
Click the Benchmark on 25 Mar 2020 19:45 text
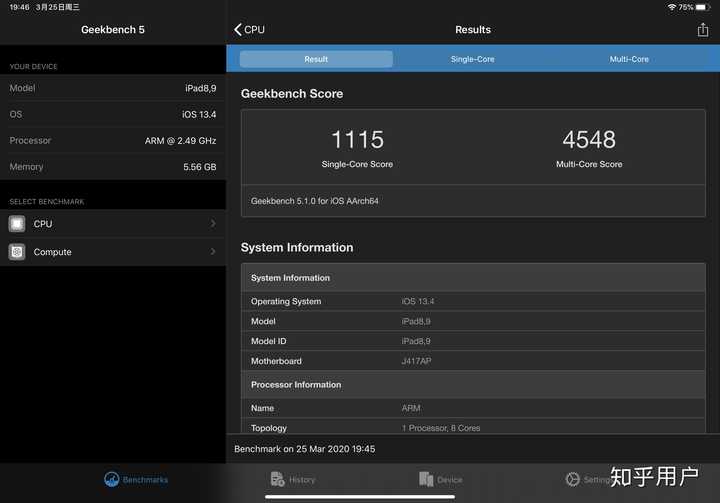pos(304,449)
